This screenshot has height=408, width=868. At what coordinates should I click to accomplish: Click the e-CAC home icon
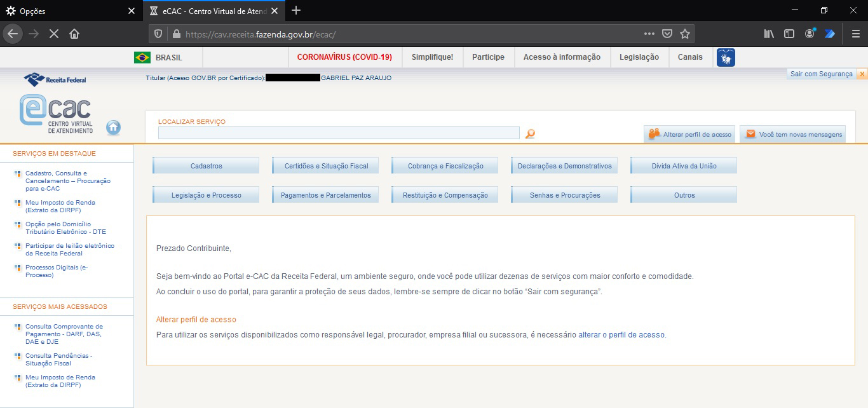pyautogui.click(x=113, y=127)
